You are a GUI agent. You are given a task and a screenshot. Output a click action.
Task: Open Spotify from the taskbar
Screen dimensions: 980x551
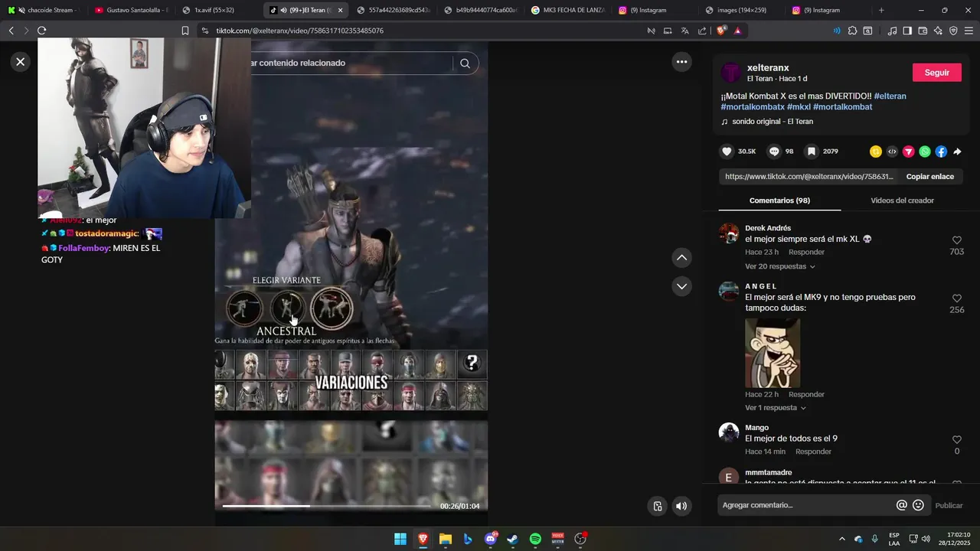click(535, 539)
